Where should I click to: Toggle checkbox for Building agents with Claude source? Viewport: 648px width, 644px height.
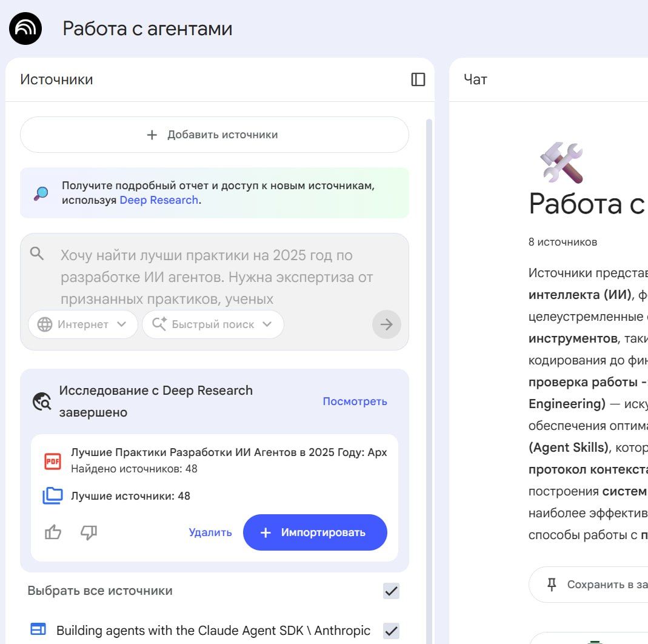[x=391, y=631]
